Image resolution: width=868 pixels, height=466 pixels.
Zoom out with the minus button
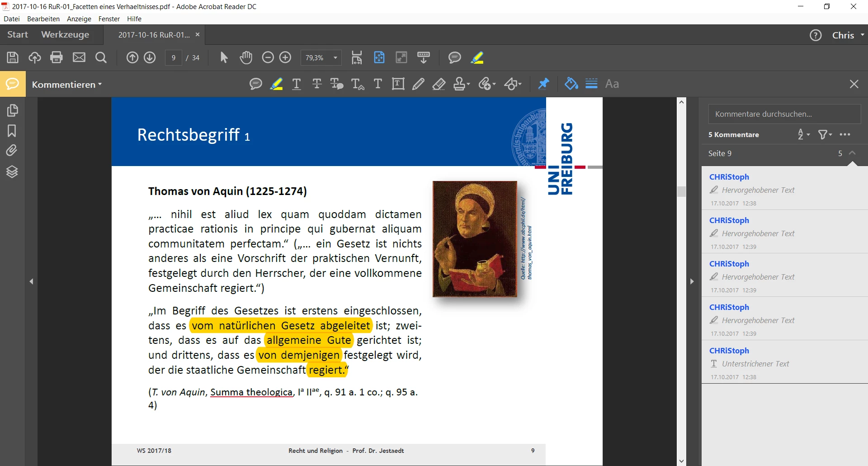pyautogui.click(x=268, y=57)
